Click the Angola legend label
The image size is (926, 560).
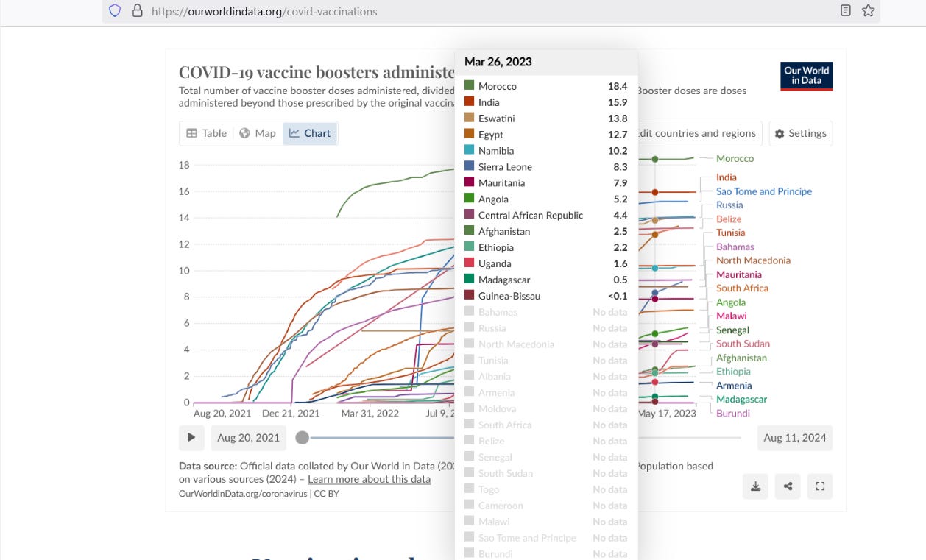point(731,302)
